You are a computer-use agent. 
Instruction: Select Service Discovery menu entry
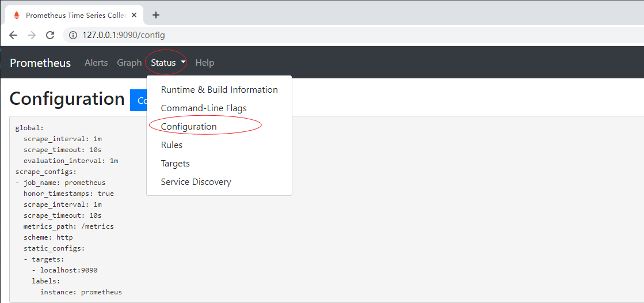pyautogui.click(x=196, y=182)
